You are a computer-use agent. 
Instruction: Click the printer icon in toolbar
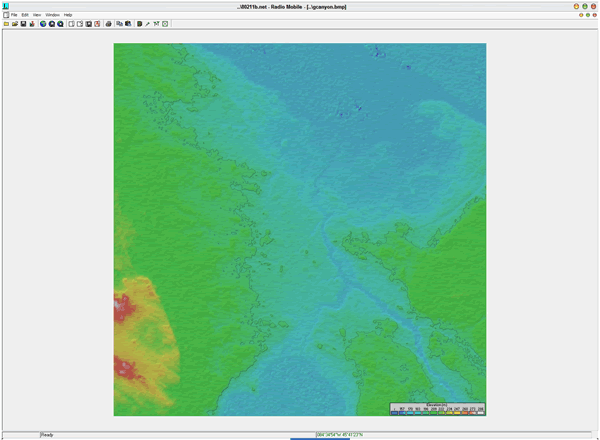coord(109,23)
